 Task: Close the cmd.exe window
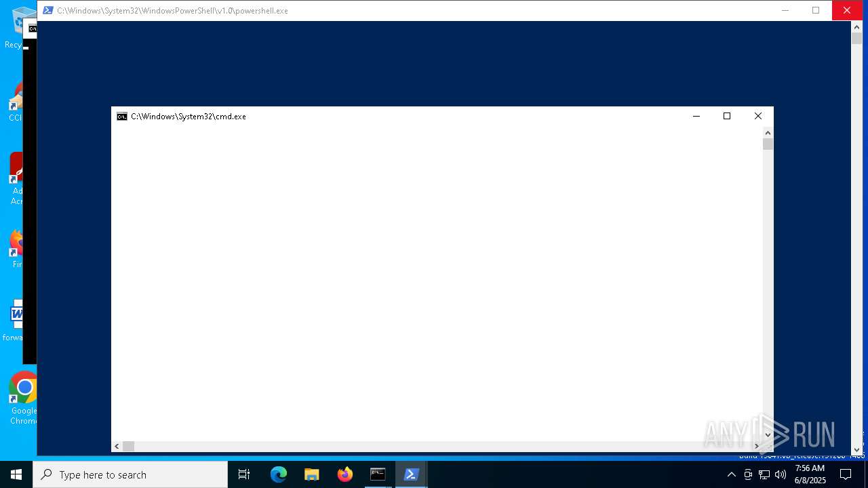pyautogui.click(x=758, y=116)
